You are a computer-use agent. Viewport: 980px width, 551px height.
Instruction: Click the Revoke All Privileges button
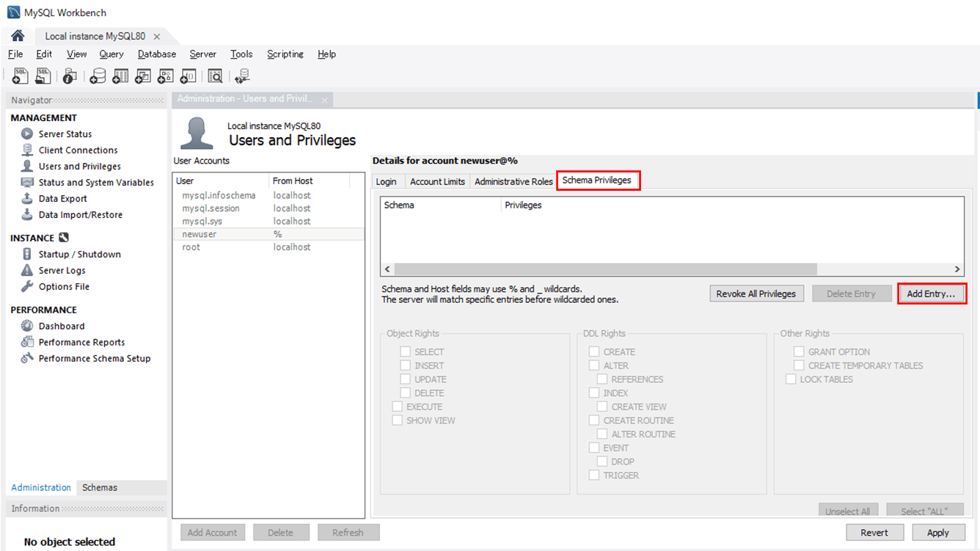(x=756, y=293)
